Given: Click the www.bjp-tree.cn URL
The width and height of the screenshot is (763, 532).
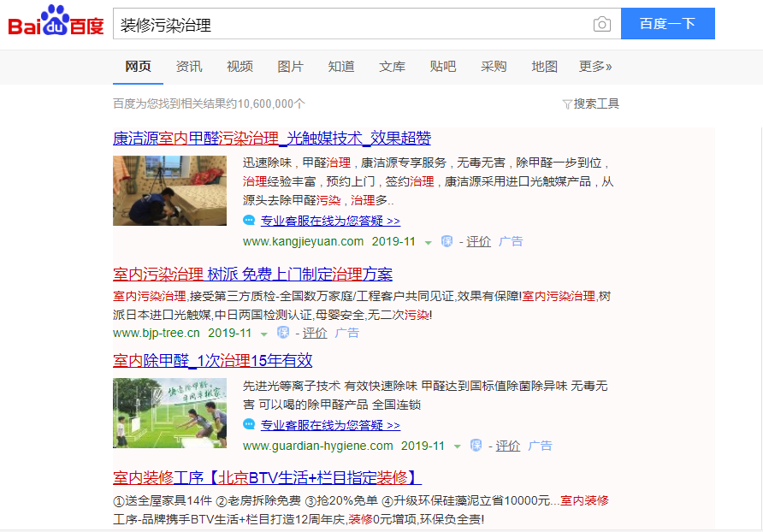Looking at the screenshot, I should pyautogui.click(x=157, y=333).
